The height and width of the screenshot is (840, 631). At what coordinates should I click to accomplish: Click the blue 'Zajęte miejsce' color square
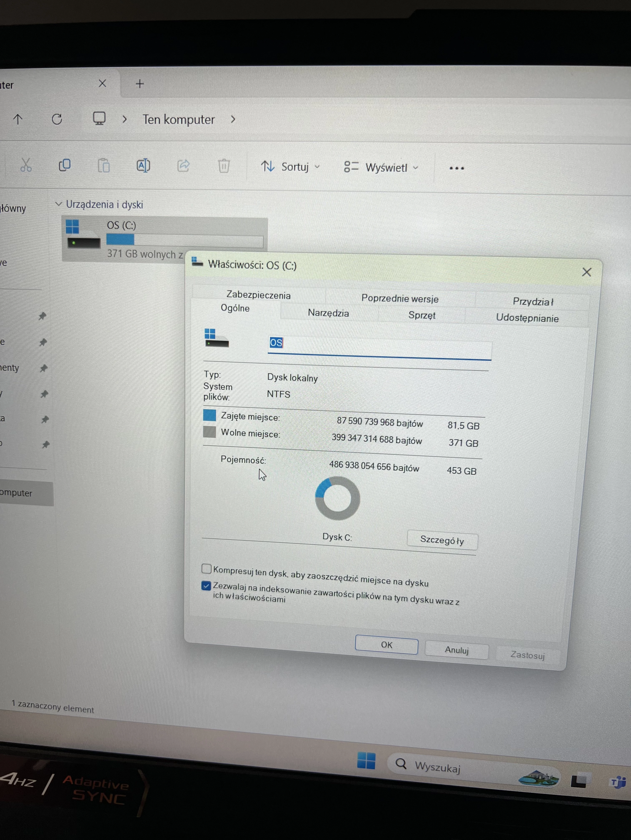coord(210,415)
